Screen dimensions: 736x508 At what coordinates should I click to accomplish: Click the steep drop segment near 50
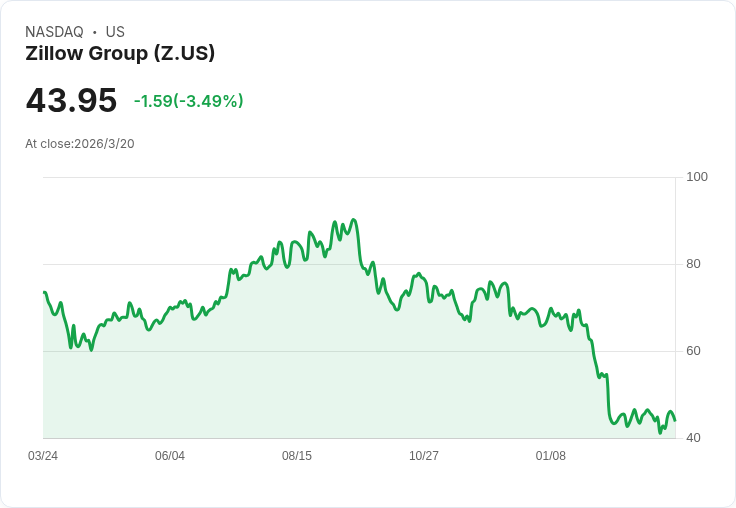(607, 395)
